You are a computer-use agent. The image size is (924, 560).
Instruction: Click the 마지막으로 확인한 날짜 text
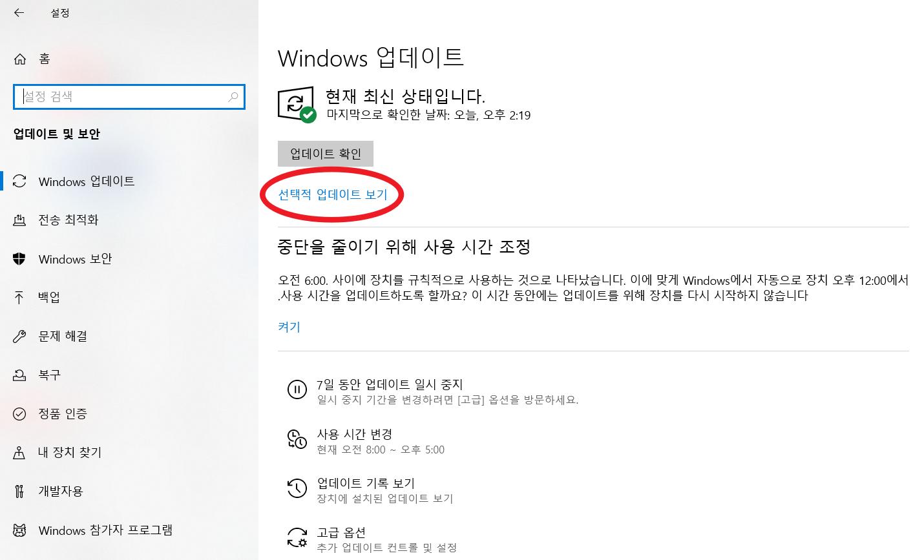coord(428,116)
